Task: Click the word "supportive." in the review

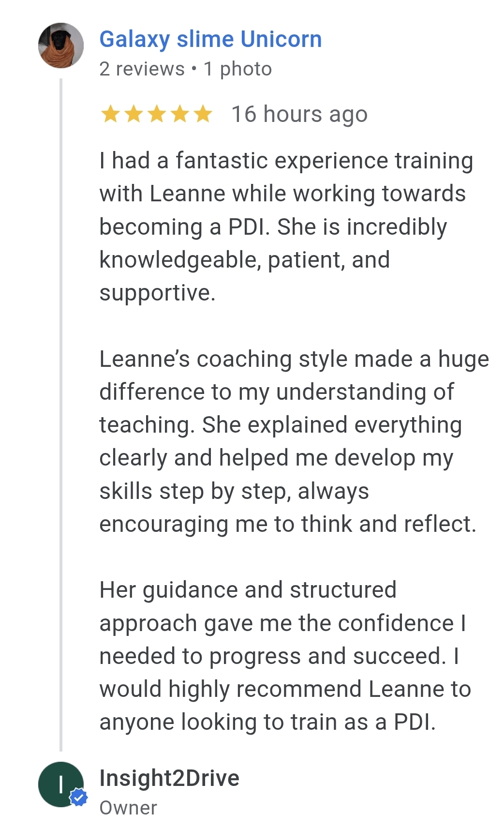Action: coord(157,293)
